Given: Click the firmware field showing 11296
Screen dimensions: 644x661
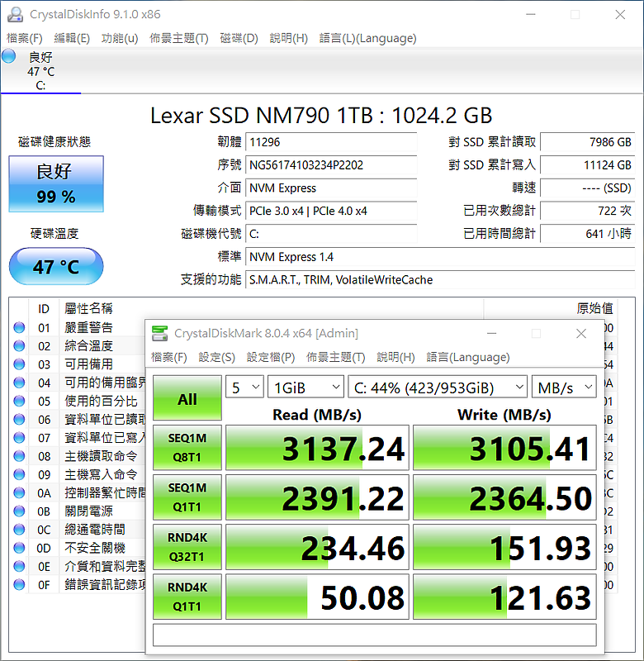Looking at the screenshot, I should point(331,142).
